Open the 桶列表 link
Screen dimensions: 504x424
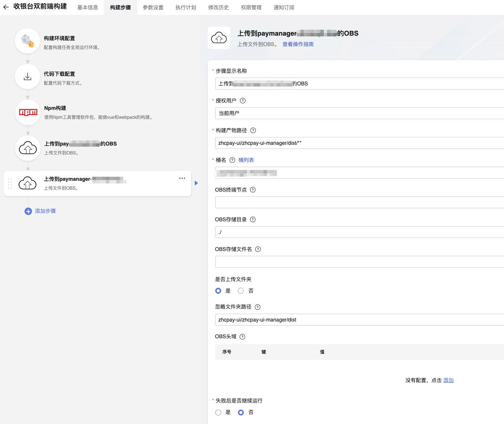(246, 160)
